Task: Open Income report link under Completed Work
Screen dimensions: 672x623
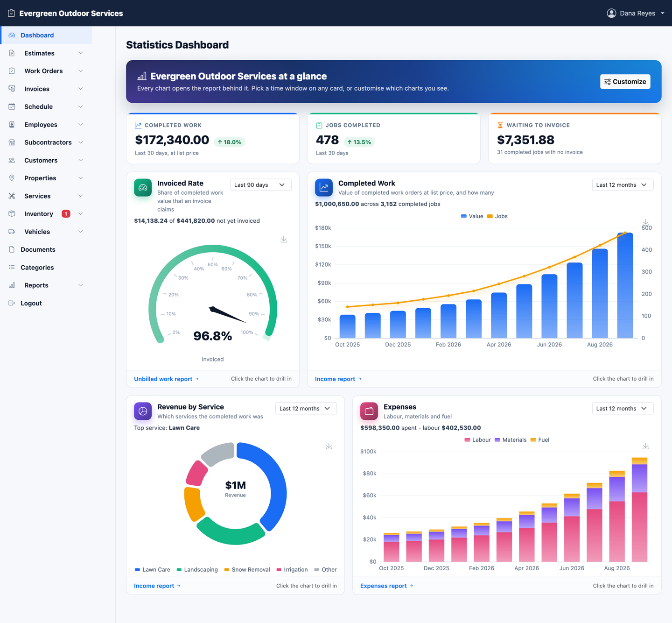Action: (338, 379)
